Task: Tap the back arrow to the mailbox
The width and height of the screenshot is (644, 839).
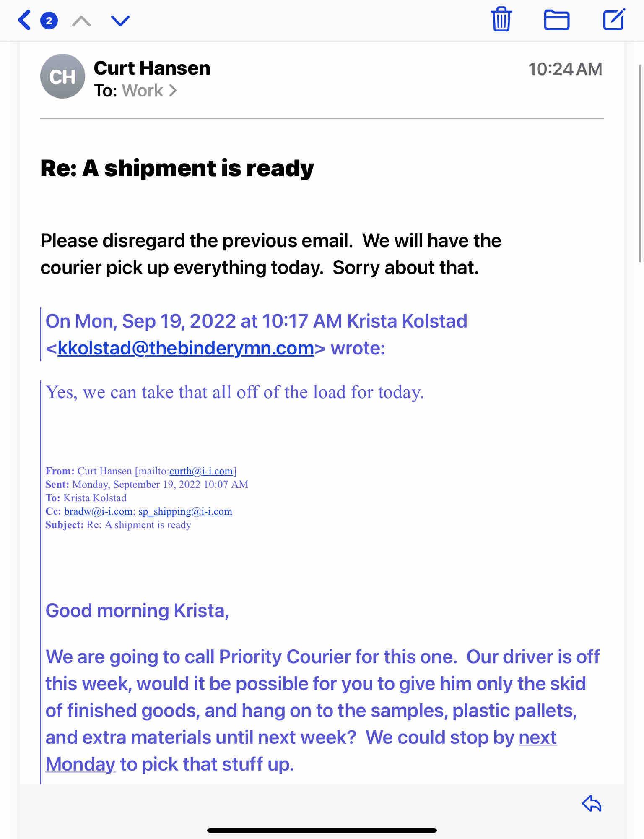Action: coord(25,20)
